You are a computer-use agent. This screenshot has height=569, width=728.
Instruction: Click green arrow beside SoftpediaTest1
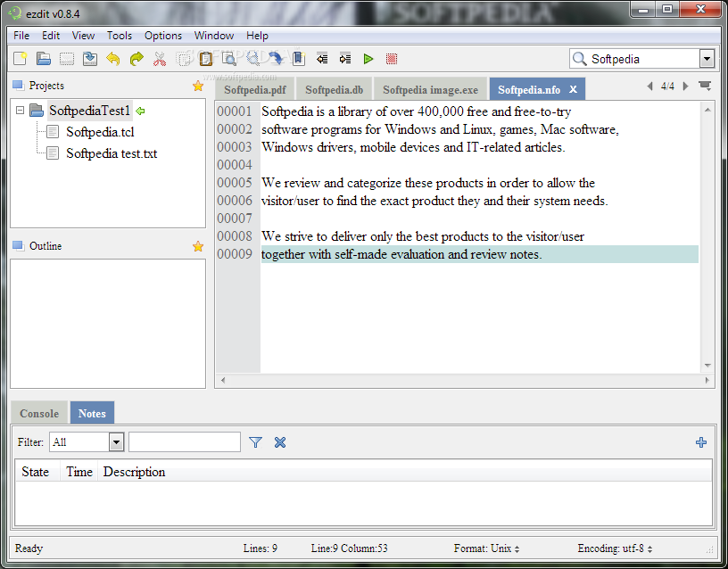(x=140, y=111)
